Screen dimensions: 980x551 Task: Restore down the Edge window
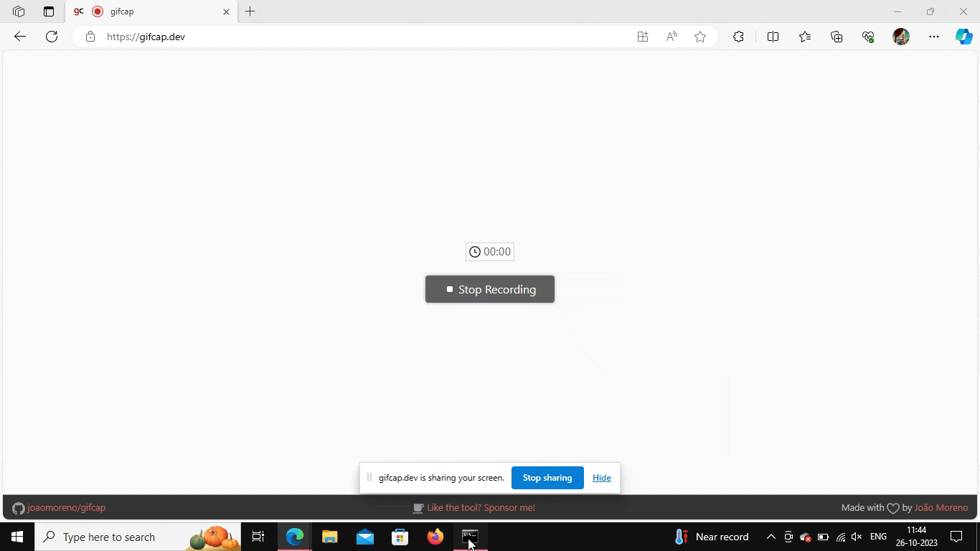930,11
